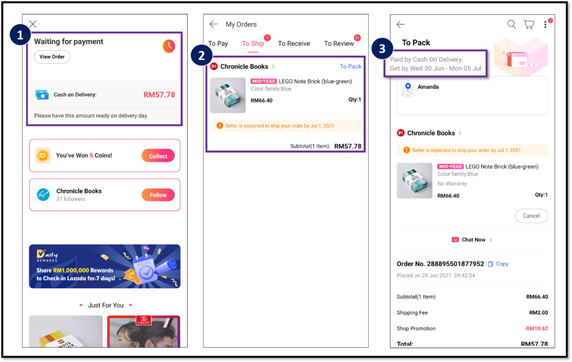Open Chronicle Books store in My Orders
The height and width of the screenshot is (362, 572).
coord(244,66)
